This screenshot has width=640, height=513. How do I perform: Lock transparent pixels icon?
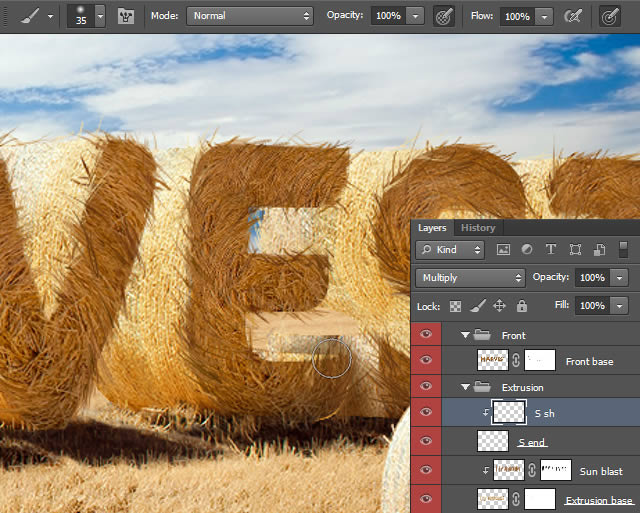pos(455,306)
